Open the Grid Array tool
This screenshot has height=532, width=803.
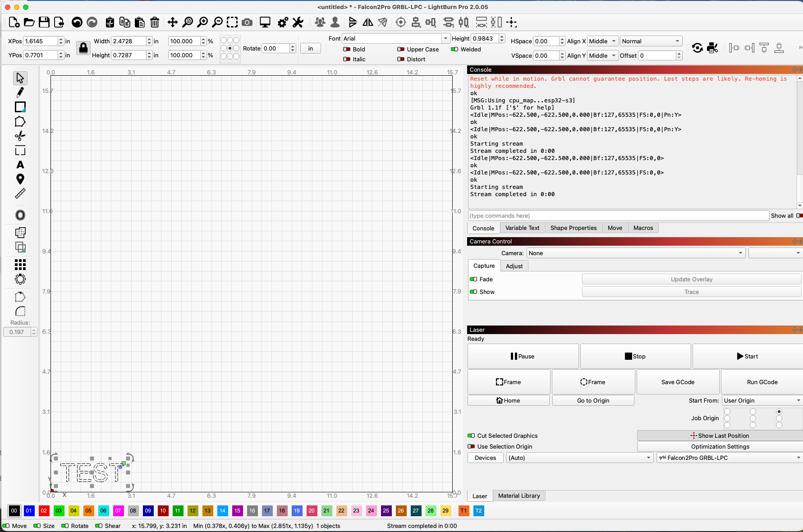[x=20, y=265]
